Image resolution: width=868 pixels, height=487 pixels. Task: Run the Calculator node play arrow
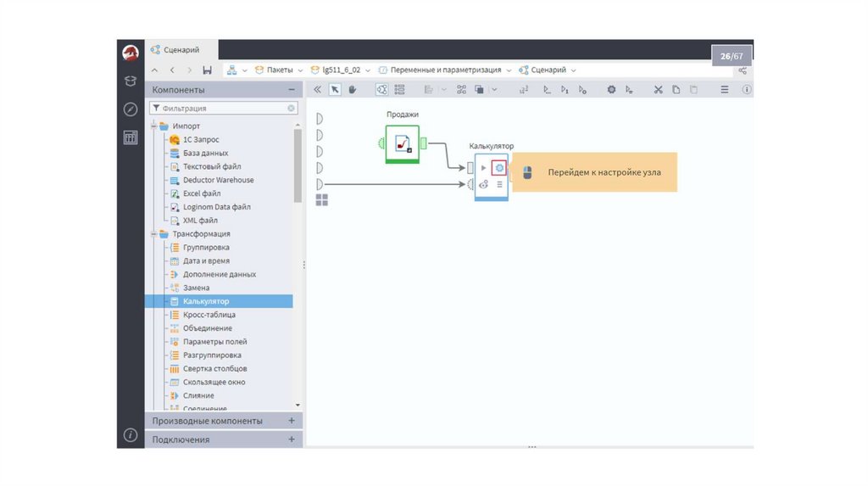(x=484, y=168)
